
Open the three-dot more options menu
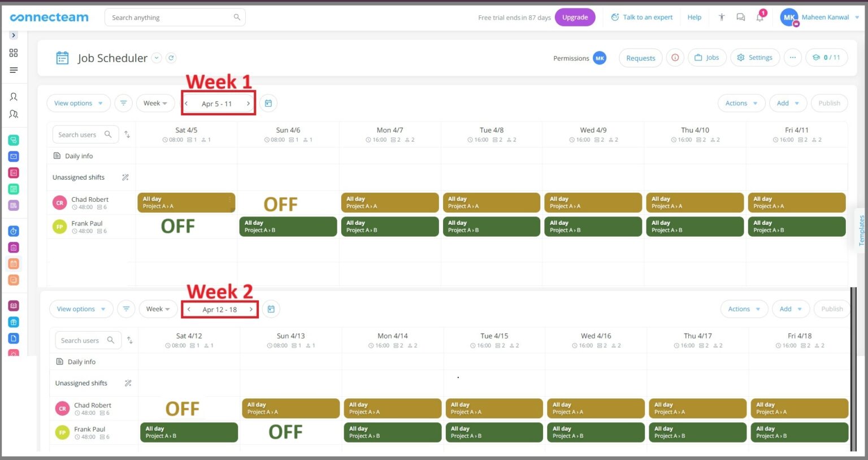click(792, 58)
